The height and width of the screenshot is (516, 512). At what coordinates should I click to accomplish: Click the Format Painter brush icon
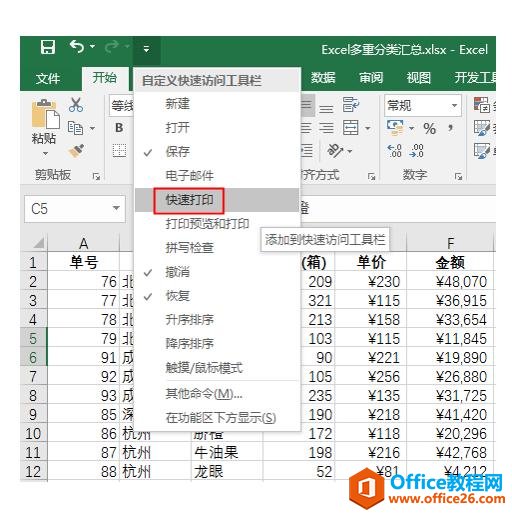76,151
